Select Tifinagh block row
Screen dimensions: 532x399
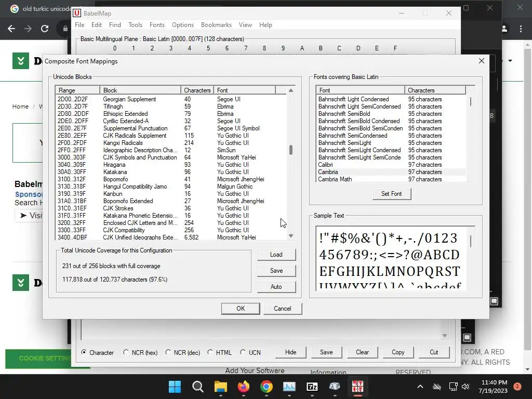coord(171,107)
